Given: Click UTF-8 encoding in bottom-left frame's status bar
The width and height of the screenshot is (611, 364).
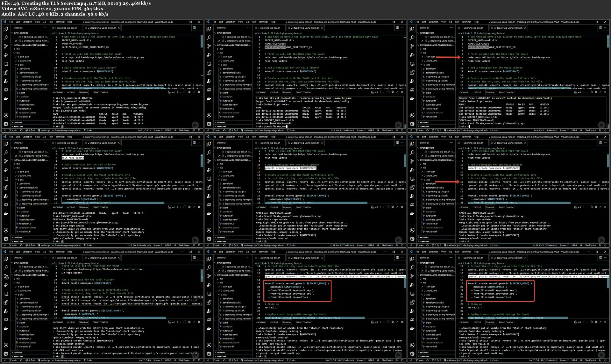Looking at the screenshot, I should pos(168,360).
